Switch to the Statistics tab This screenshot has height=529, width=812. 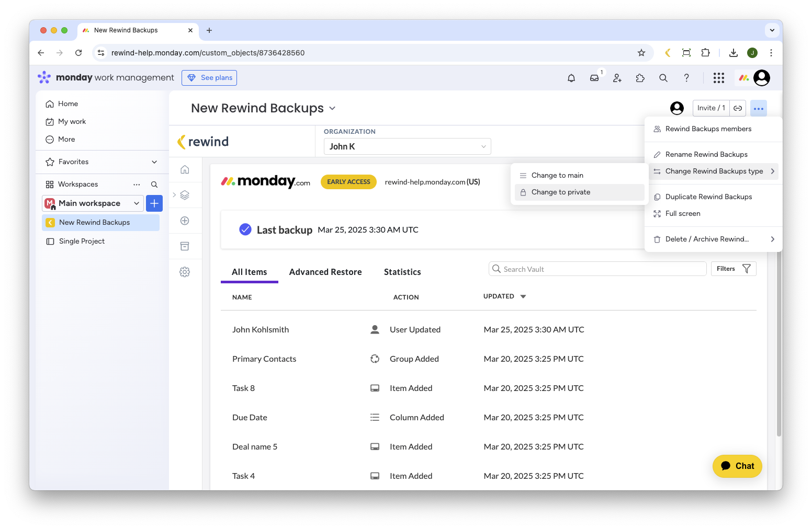[402, 272]
